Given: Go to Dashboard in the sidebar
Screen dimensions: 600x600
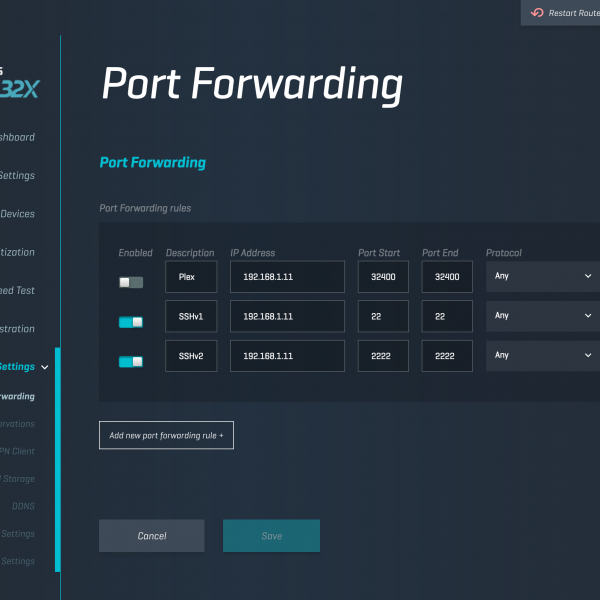Looking at the screenshot, I should point(18,138).
